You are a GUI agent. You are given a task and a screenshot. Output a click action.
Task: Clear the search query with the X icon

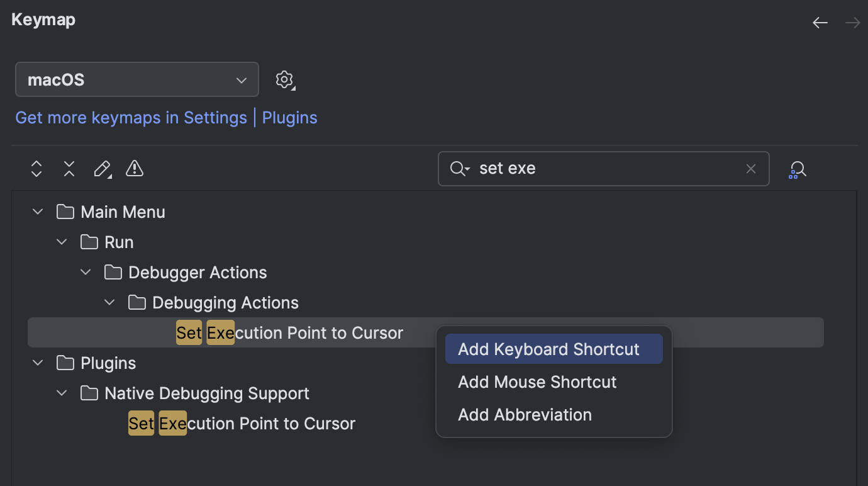(750, 168)
